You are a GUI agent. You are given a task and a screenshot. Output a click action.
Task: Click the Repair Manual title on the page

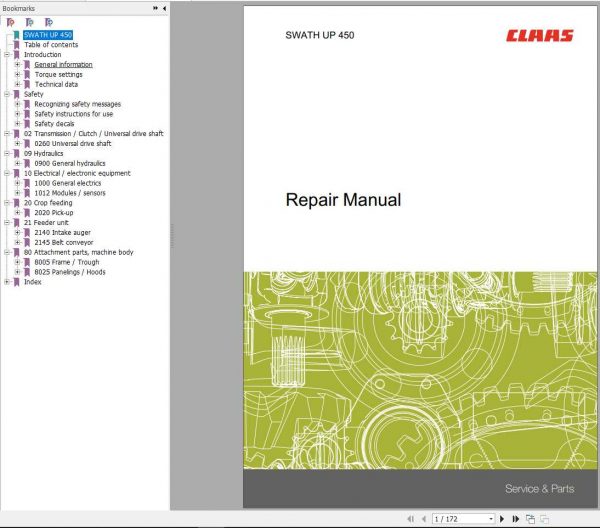[x=343, y=200]
